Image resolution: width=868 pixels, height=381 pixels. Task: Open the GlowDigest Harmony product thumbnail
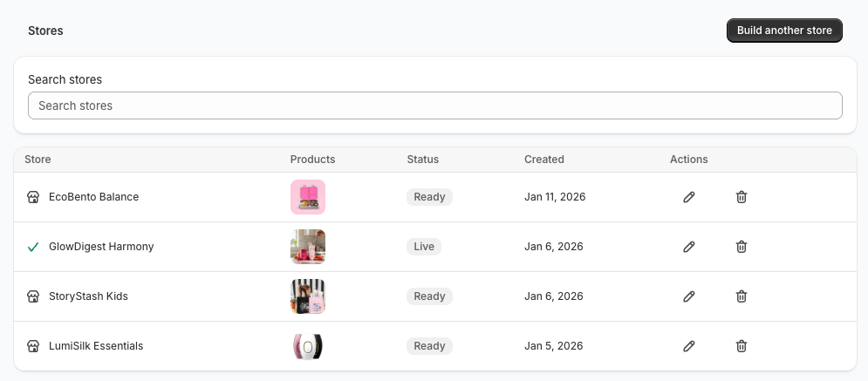coord(308,247)
